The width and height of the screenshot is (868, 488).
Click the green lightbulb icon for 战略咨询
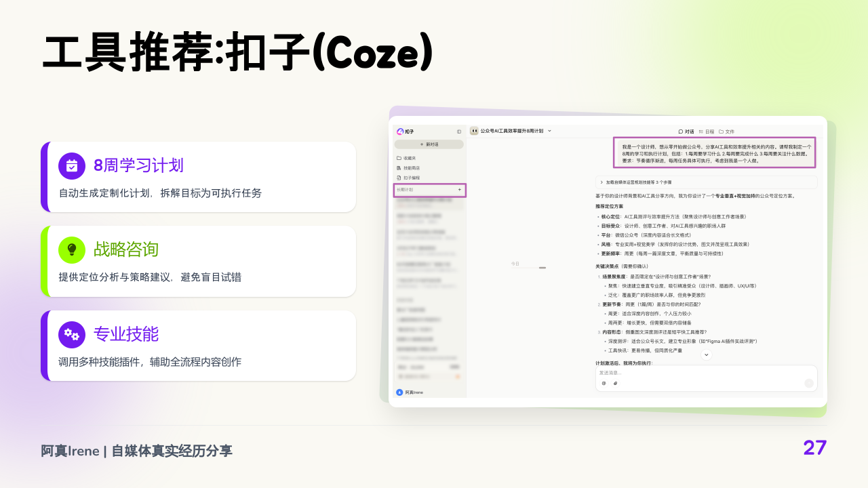(72, 249)
